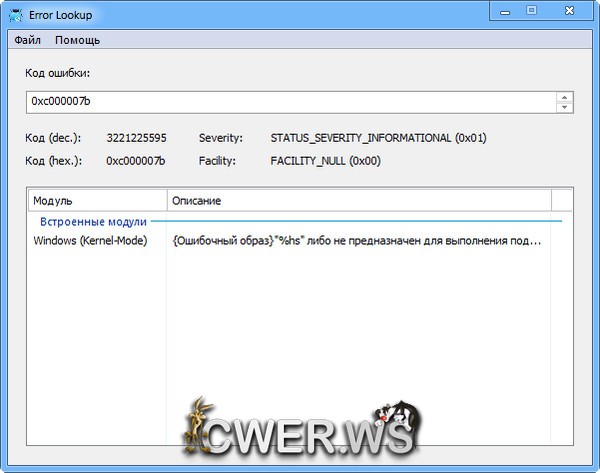600x473 pixels.
Task: Collapse the Встроенные модули group
Action: (x=93, y=221)
